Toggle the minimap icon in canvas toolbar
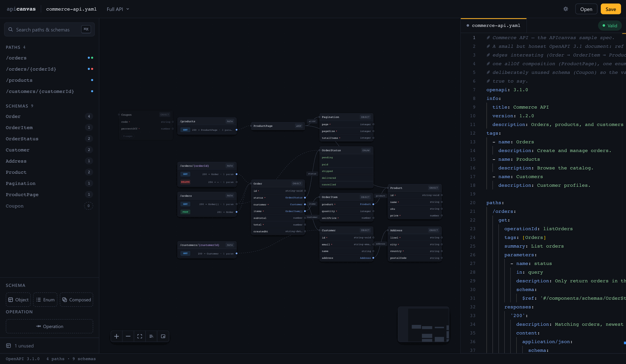The height and width of the screenshot is (364, 626). coord(163,336)
